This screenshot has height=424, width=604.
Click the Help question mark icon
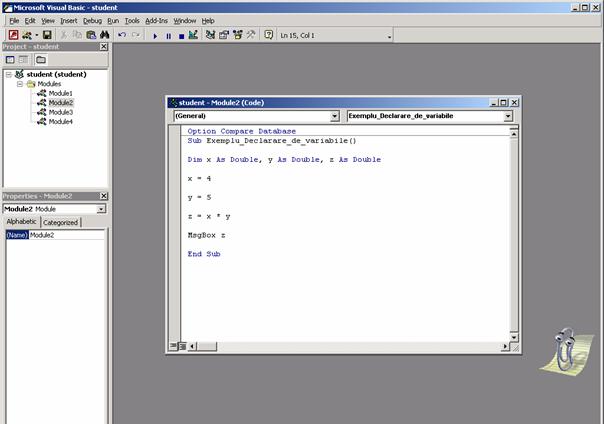pyautogui.click(x=268, y=34)
